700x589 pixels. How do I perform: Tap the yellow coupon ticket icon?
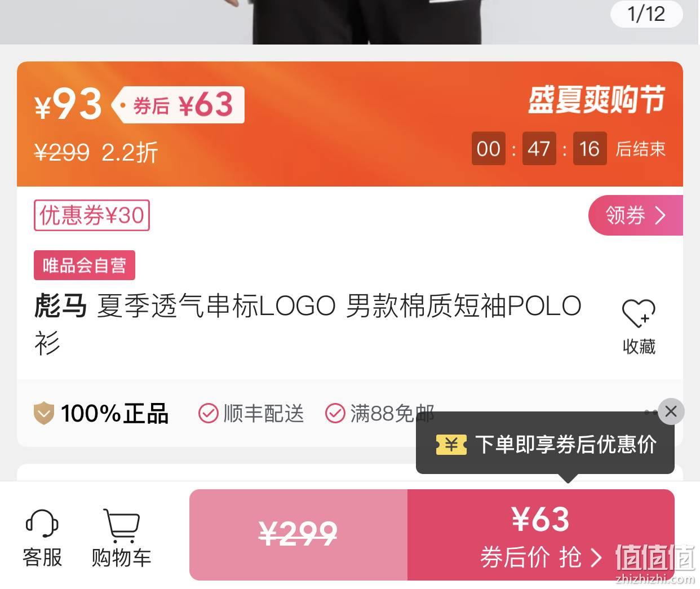click(451, 445)
